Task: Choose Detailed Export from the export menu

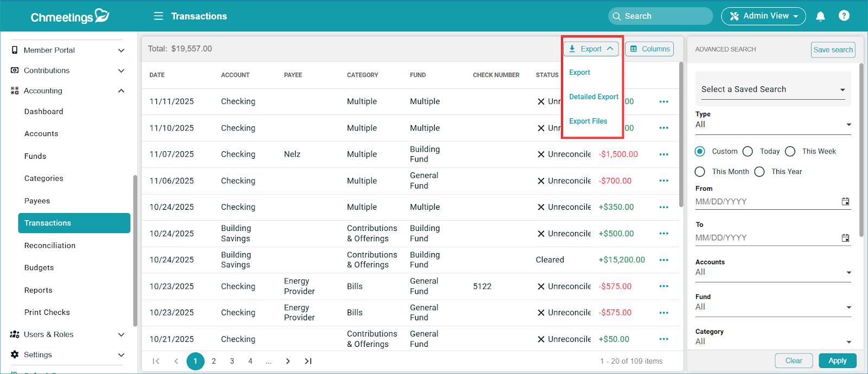Action: (x=593, y=97)
